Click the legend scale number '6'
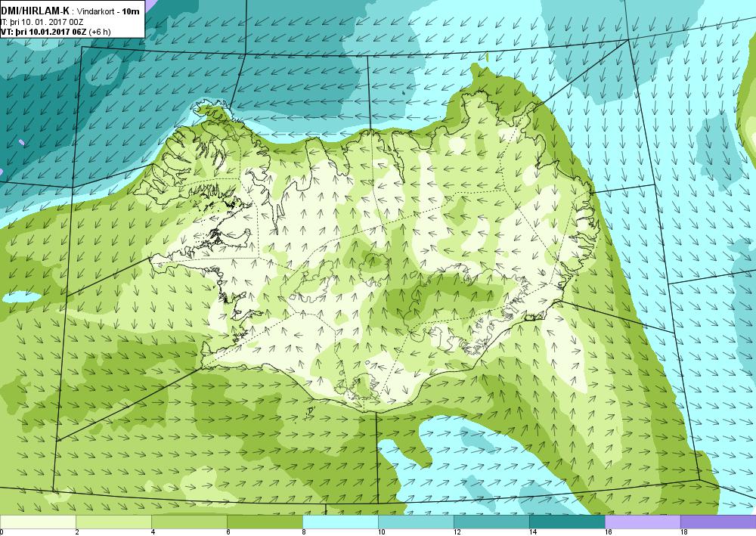 click(228, 532)
